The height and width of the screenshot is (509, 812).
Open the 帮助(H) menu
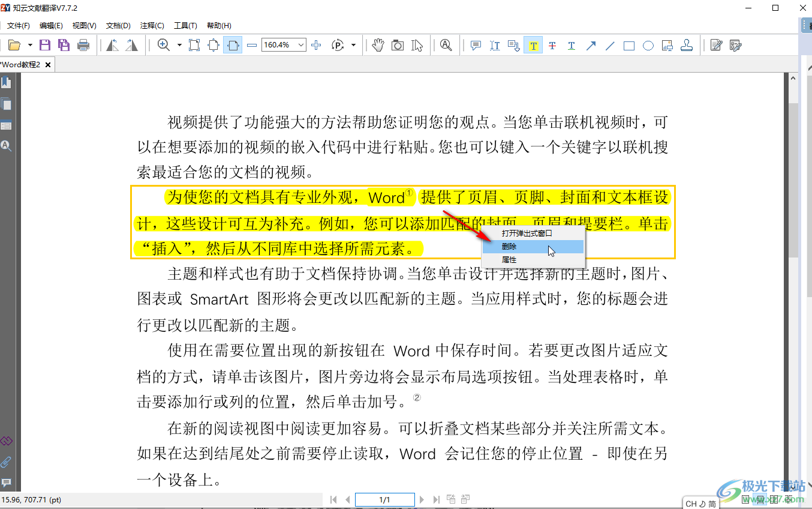[219, 25]
